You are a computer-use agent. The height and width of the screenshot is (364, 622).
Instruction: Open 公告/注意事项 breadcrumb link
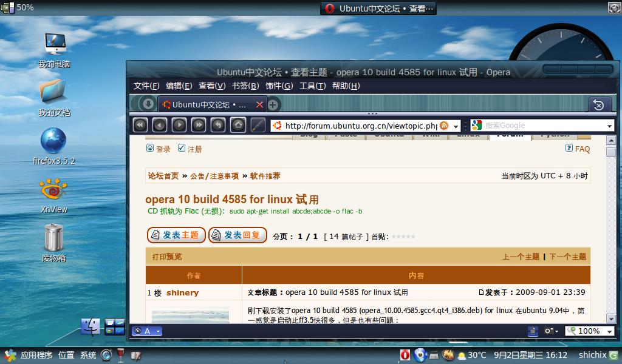[214, 176]
